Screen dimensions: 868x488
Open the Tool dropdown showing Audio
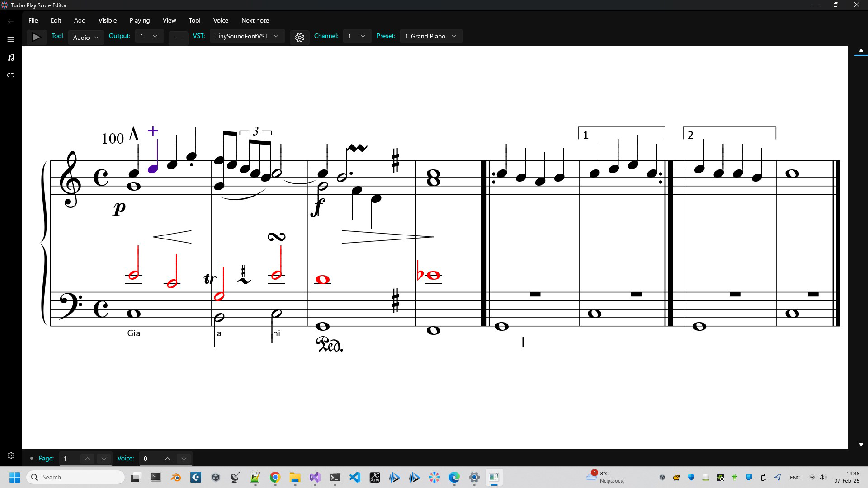[85, 38]
